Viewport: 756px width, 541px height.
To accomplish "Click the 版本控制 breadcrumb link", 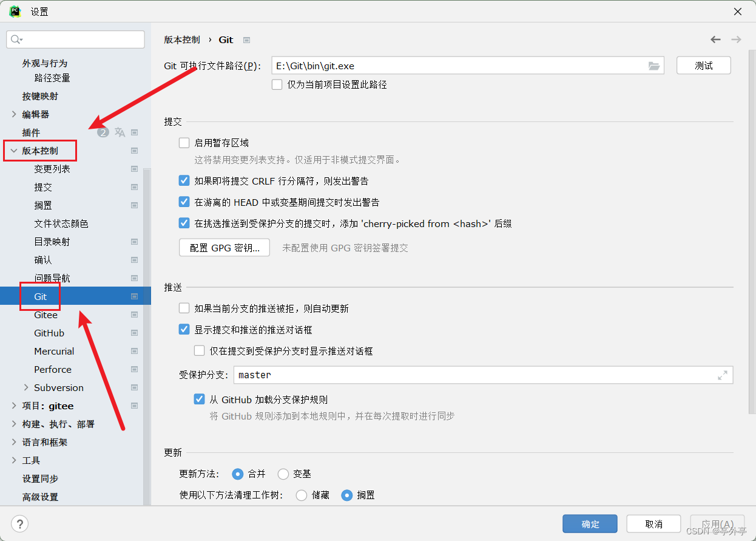I will [x=181, y=39].
